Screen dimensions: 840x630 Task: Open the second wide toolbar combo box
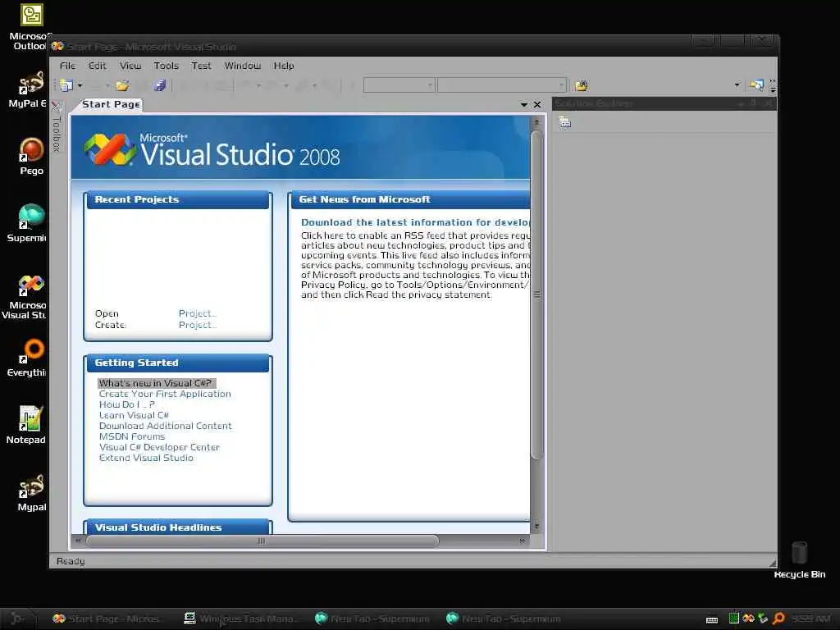click(501, 85)
